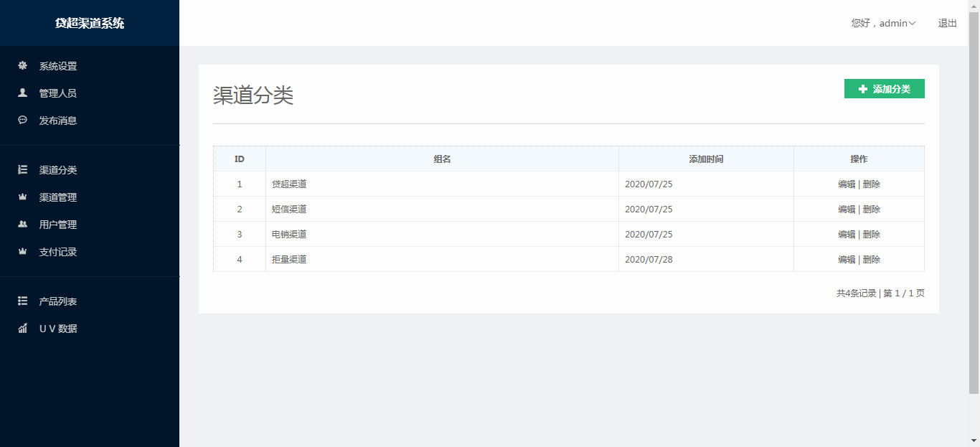Click the users icon beside 用户管理
The height and width of the screenshot is (447, 980).
click(22, 225)
